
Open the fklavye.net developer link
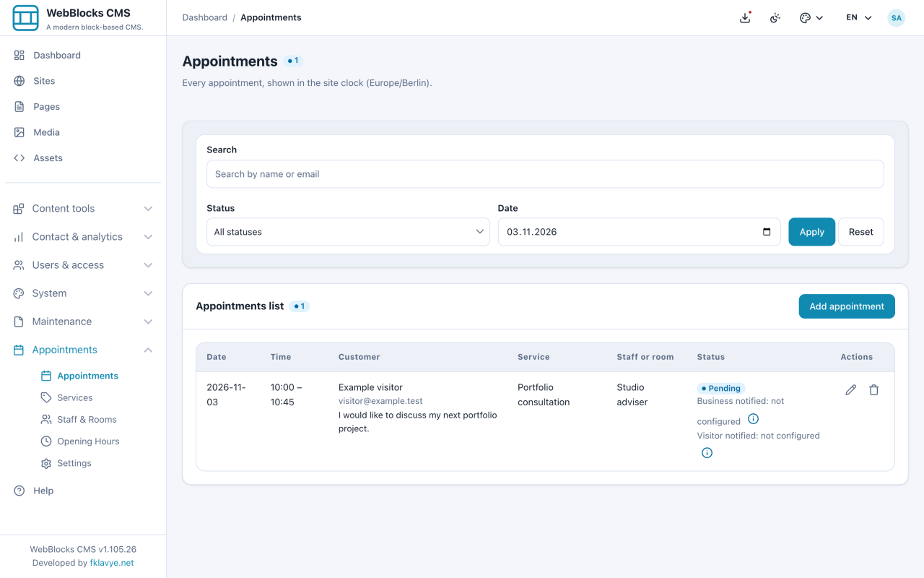point(112,563)
